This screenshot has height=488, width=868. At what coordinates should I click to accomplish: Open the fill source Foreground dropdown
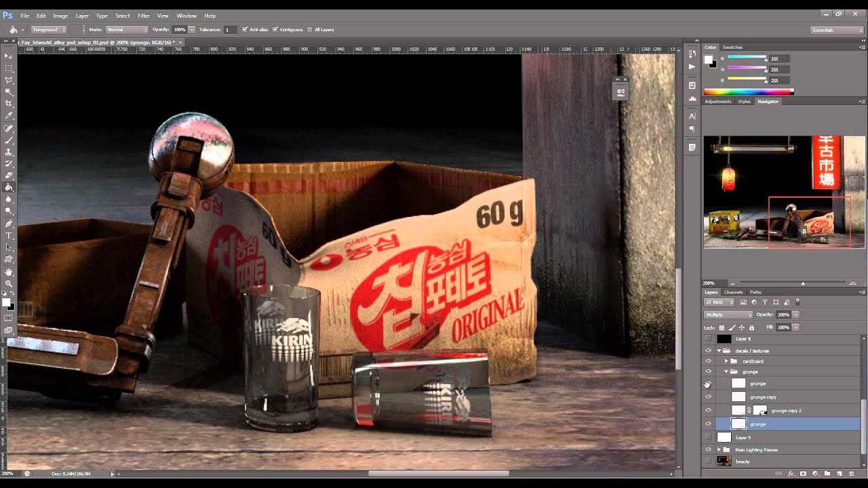click(x=49, y=30)
